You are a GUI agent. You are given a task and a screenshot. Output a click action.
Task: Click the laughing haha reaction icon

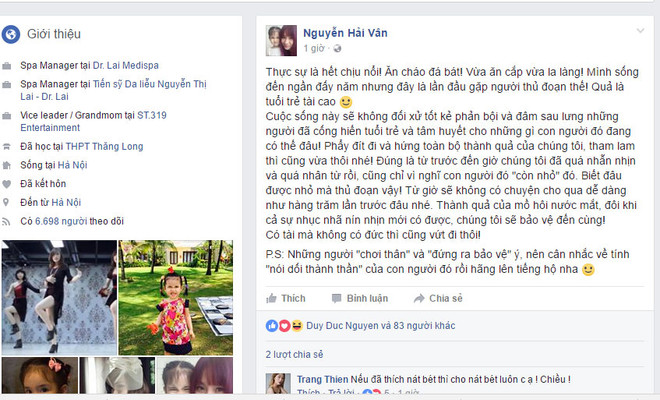tap(297, 325)
